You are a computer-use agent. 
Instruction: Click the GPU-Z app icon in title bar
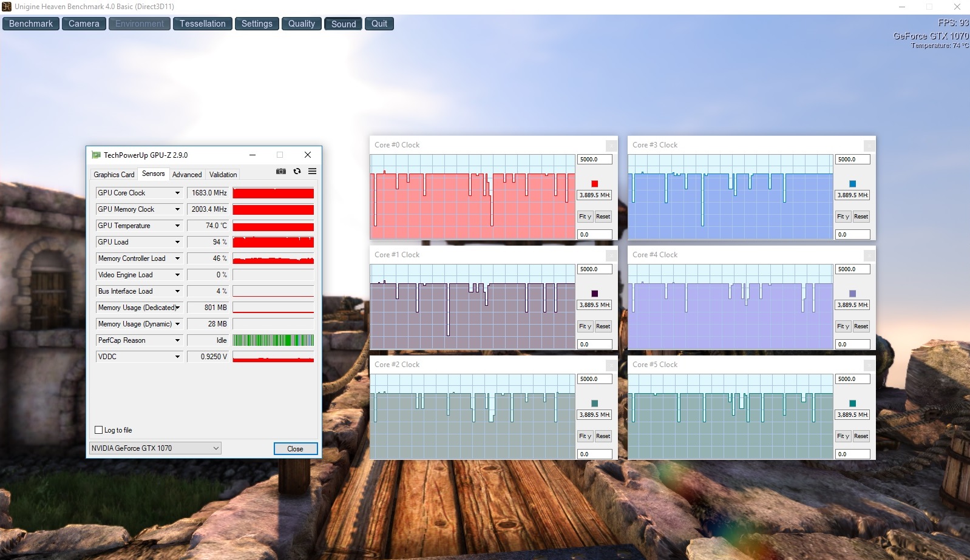[96, 155]
